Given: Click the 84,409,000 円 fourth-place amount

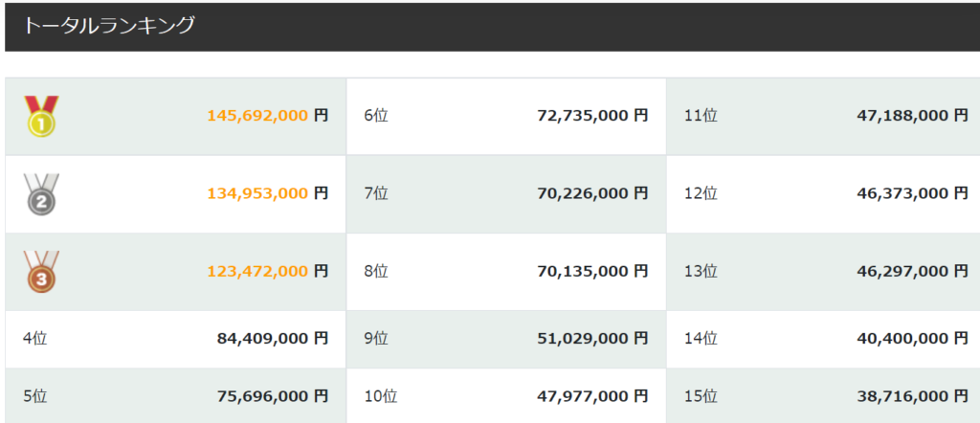Looking at the screenshot, I should click(x=273, y=338).
